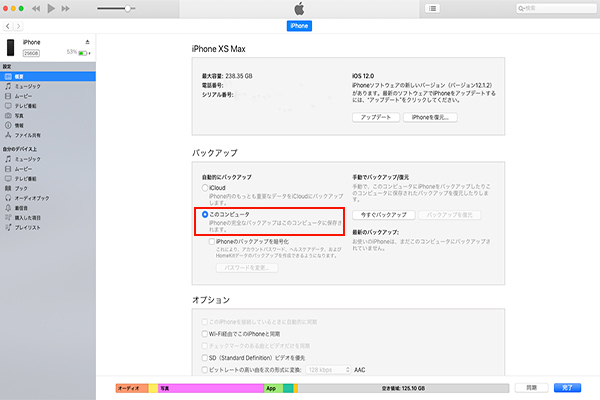
Task: Click the battery indicator next to 53%
Action: pos(84,53)
